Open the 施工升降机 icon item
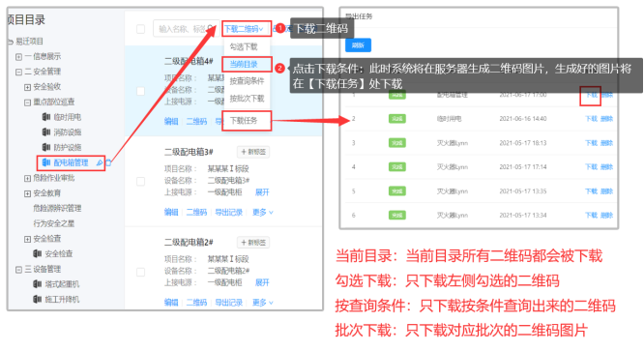The height and width of the screenshot is (351, 644). pos(38,300)
